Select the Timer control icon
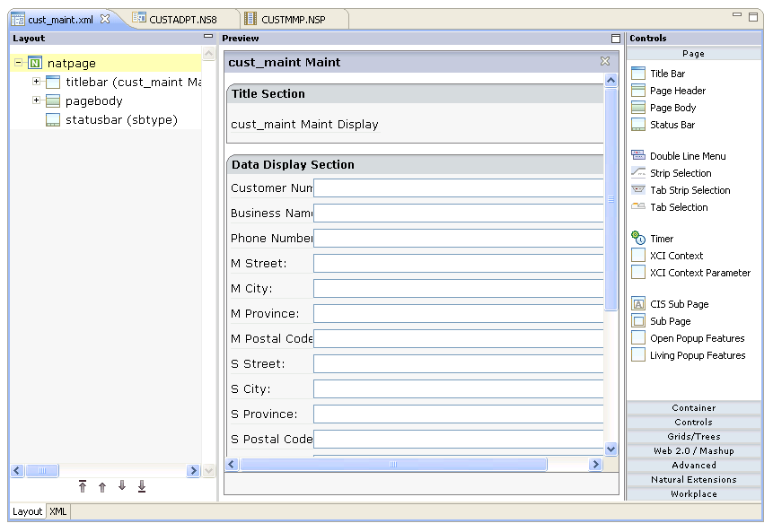Screen dimensions: 773x532 tap(638, 239)
